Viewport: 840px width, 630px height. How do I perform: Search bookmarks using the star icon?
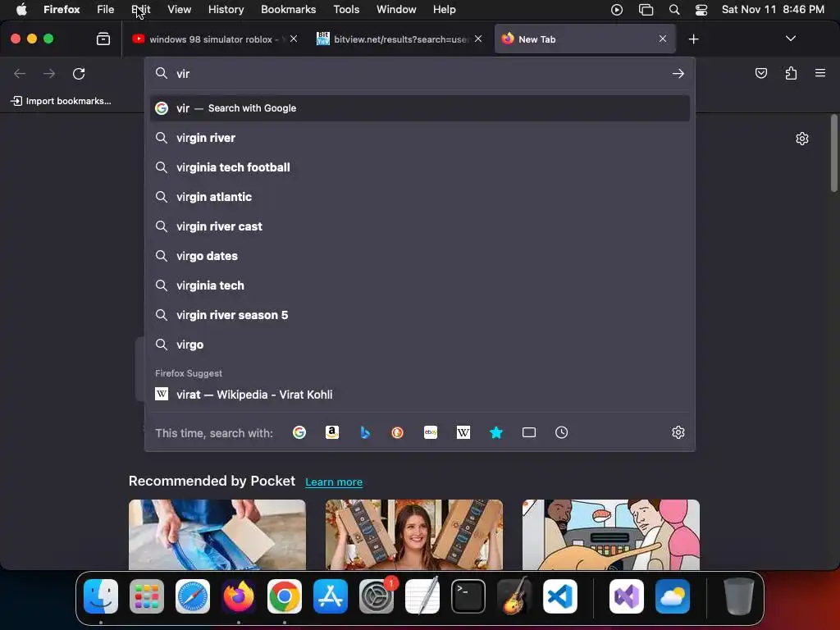click(496, 432)
